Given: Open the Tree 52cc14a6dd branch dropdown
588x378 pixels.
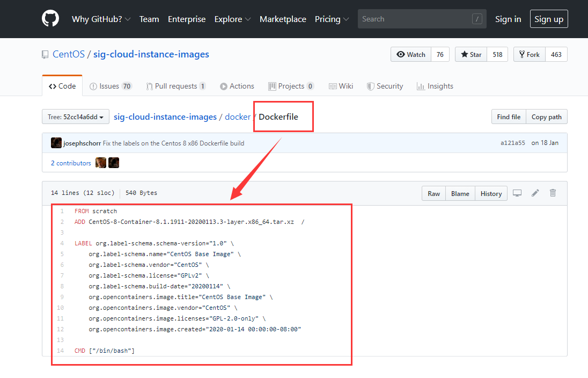Looking at the screenshot, I should pyautogui.click(x=75, y=117).
